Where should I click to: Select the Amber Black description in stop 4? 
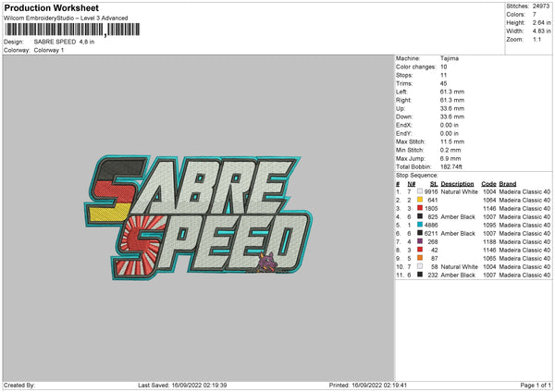[x=460, y=216]
